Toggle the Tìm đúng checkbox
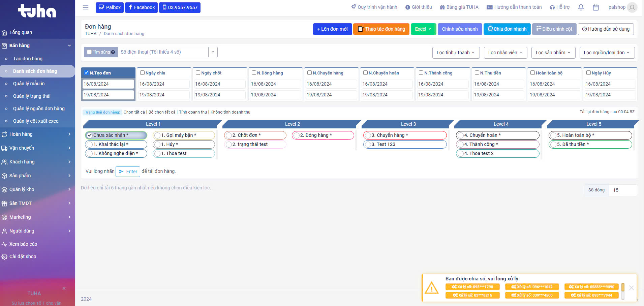This screenshot has width=644, height=306. point(89,52)
